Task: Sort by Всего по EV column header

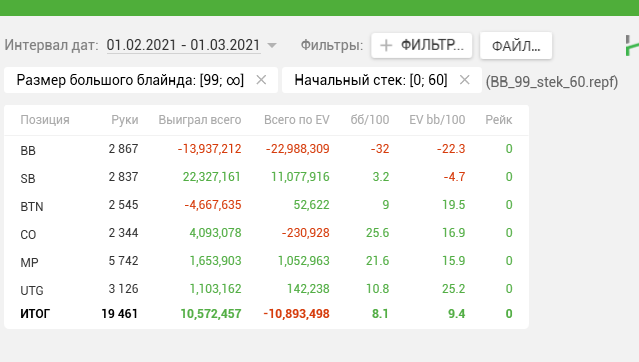Action: point(297,120)
